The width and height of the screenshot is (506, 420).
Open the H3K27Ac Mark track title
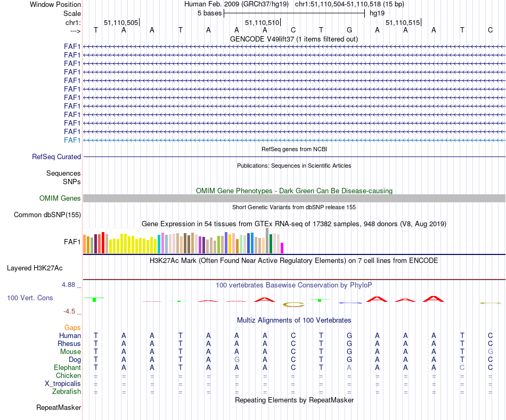(x=294, y=261)
